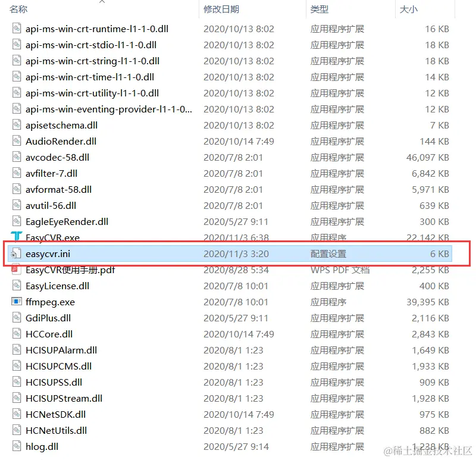Click the api-ms-win-crt-string-l1-1-0.dll file icon
476x460 pixels.
point(17,61)
